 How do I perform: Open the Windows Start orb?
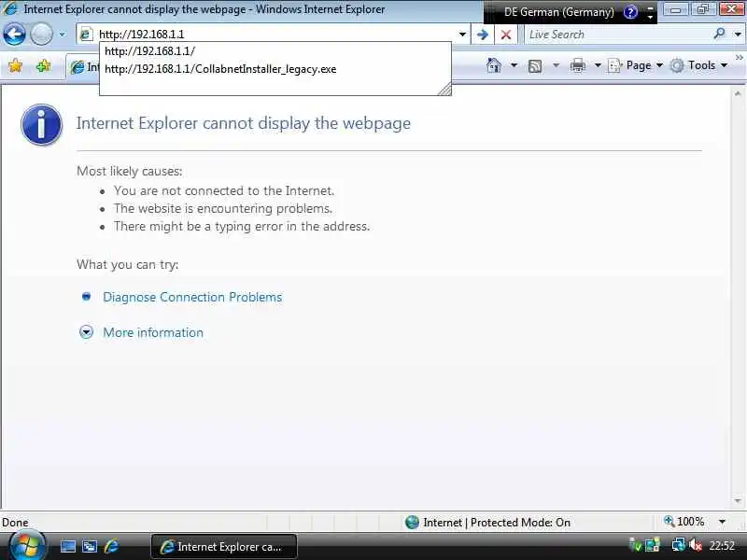(27, 545)
